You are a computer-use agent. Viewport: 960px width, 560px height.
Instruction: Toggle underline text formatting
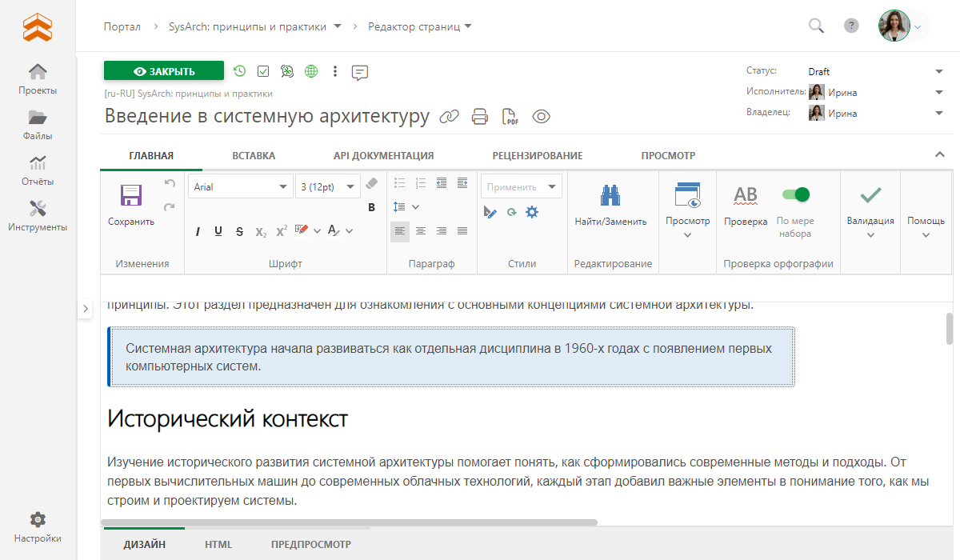[x=218, y=231]
